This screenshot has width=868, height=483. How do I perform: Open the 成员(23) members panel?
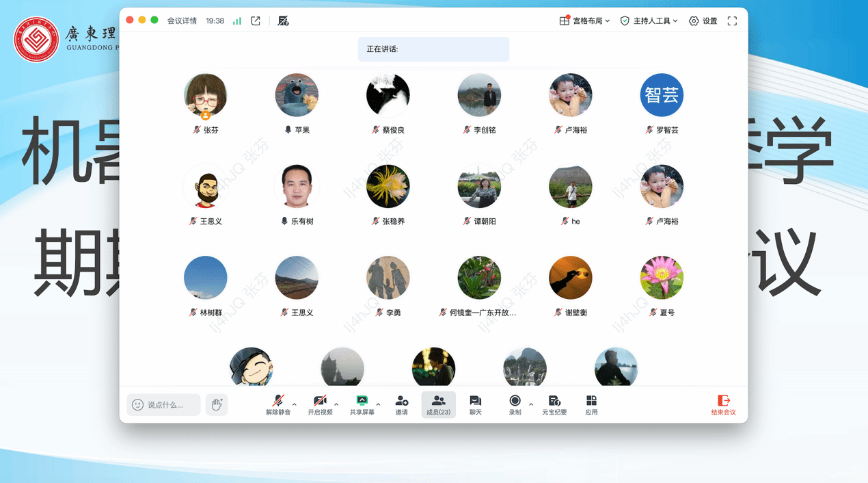coord(438,404)
